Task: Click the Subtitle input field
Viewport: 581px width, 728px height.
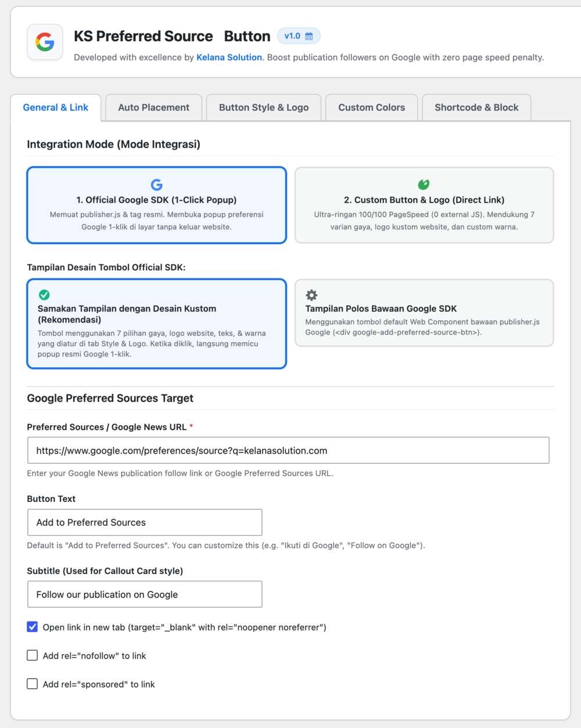Action: point(145,594)
